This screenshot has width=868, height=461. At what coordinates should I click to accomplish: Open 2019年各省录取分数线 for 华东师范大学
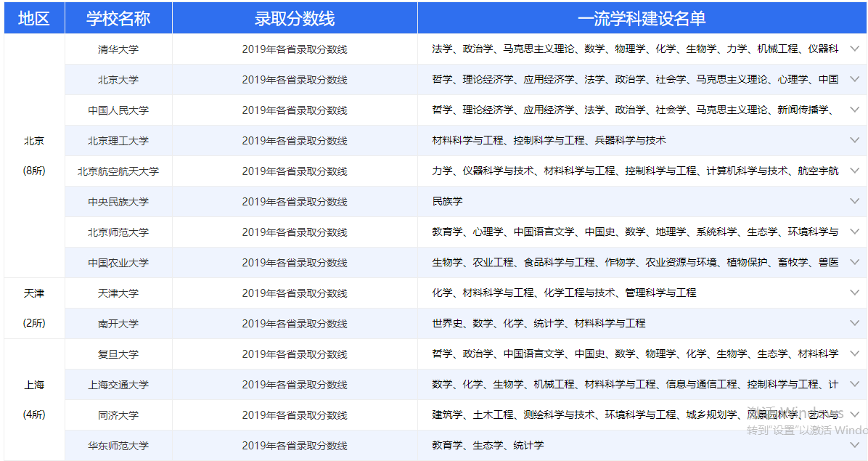coord(295,445)
